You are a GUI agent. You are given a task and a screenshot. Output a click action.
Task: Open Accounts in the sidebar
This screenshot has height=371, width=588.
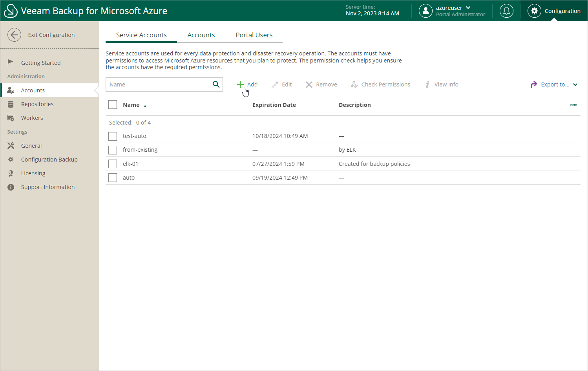coord(49,90)
